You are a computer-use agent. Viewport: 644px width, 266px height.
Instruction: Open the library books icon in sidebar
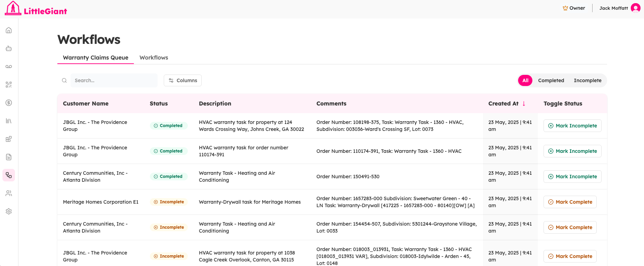pyautogui.click(x=9, y=121)
